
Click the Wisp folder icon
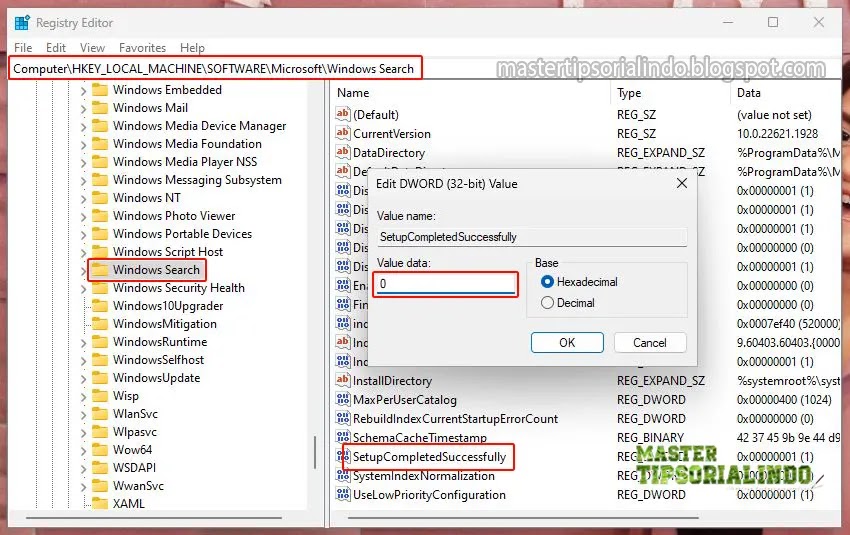pos(100,395)
